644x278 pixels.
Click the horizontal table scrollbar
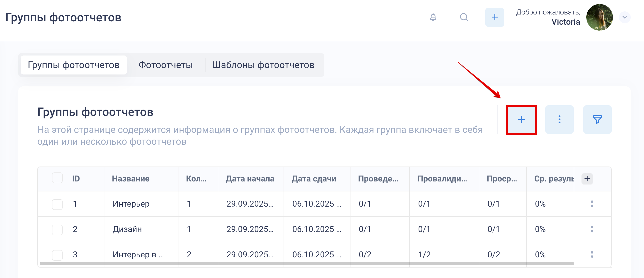click(x=307, y=264)
